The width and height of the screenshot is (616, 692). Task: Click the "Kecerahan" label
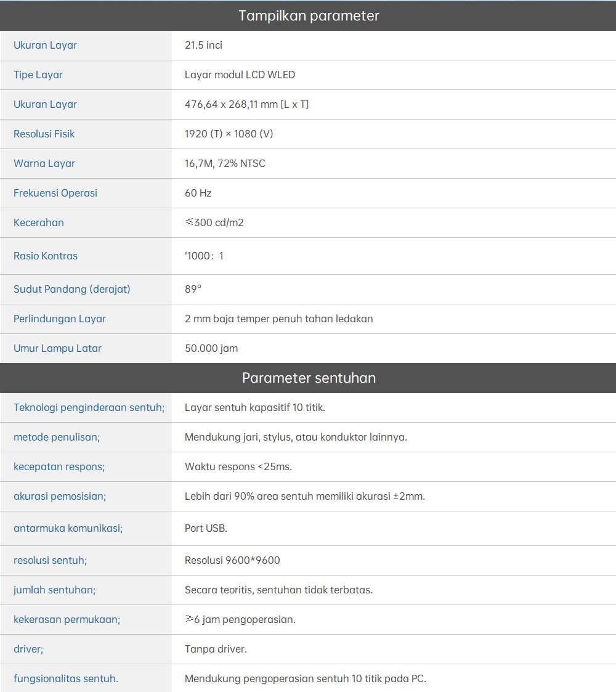pos(39,222)
